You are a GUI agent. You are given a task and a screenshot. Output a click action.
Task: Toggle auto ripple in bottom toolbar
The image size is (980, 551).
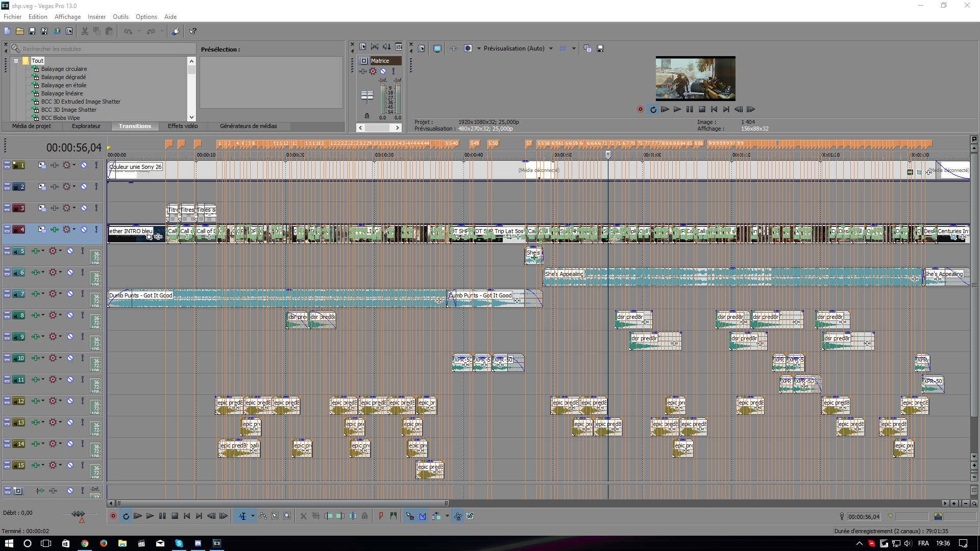[436, 516]
